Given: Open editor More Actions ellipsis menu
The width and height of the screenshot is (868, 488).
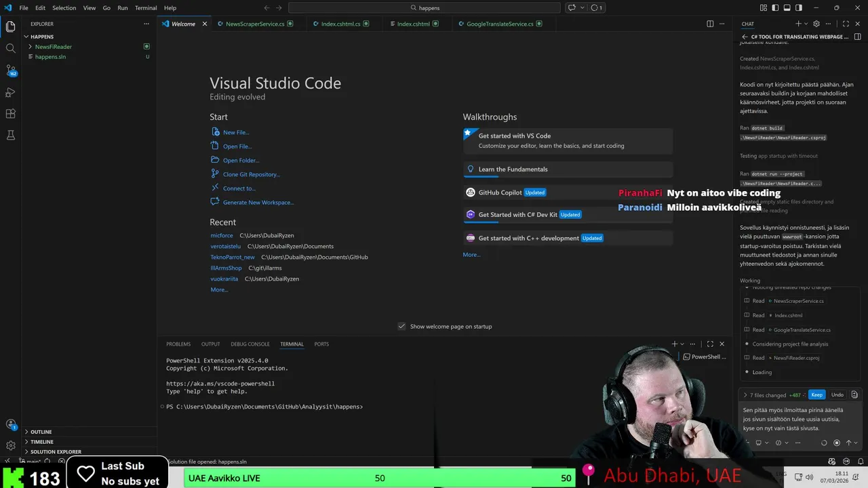Looking at the screenshot, I should pos(723,24).
